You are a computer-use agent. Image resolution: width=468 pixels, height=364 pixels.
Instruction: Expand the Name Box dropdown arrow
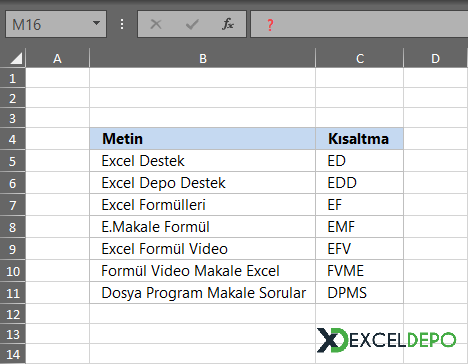click(96, 23)
